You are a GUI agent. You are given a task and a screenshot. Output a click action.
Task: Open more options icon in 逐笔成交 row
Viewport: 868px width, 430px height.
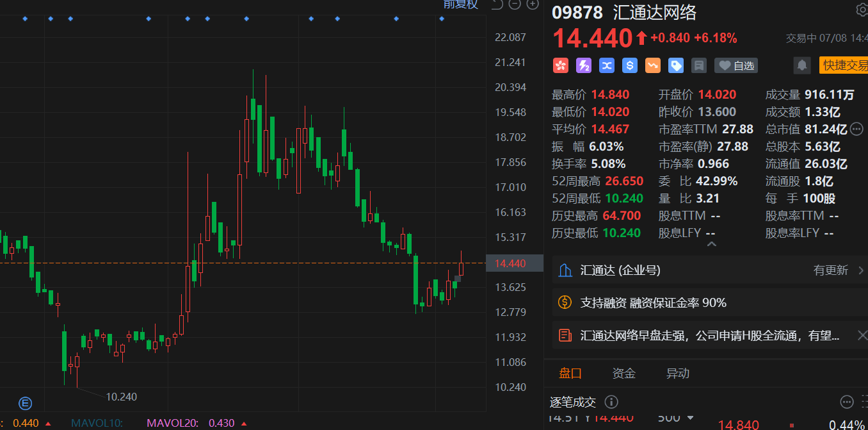click(x=846, y=402)
